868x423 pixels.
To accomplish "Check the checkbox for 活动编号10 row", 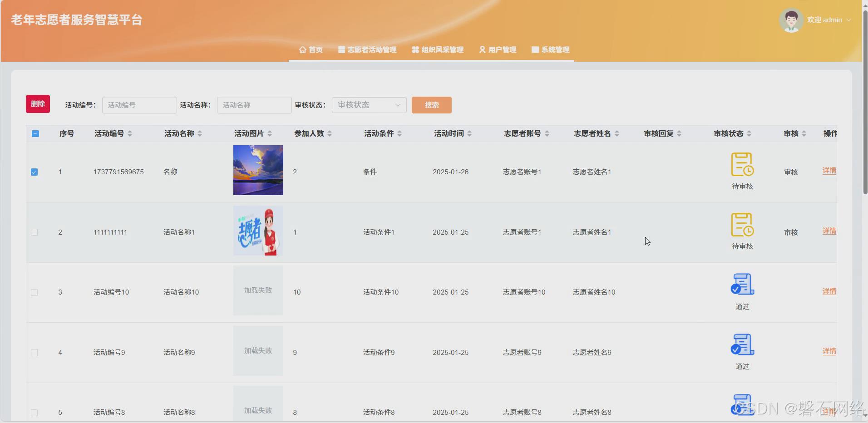I will (35, 292).
